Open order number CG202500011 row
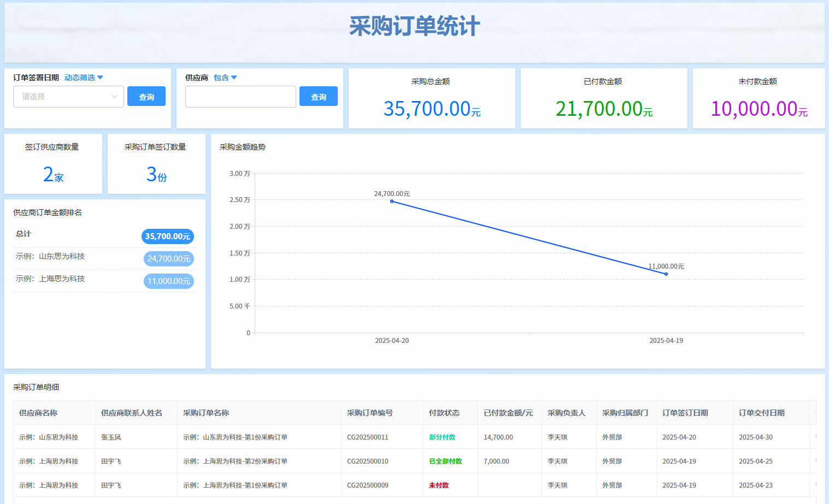 pos(368,437)
